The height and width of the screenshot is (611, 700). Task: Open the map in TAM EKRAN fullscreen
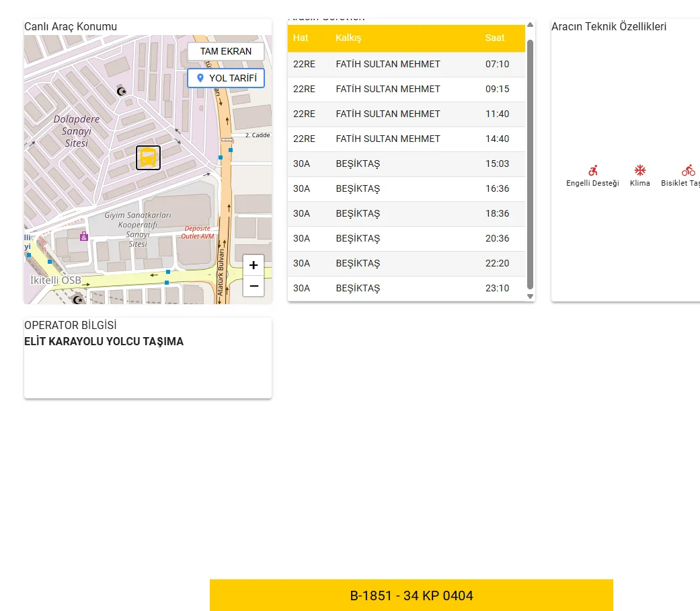point(226,51)
